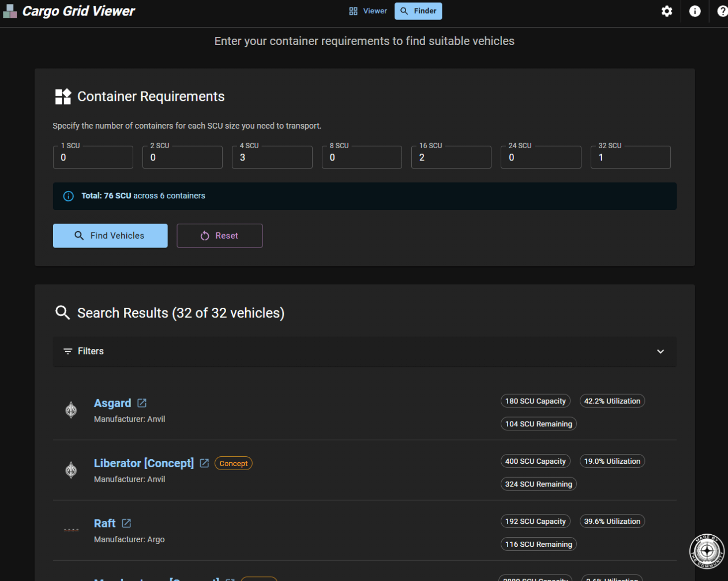The width and height of the screenshot is (728, 581).
Task: Click the 24 SCU input field
Action: [x=541, y=157]
